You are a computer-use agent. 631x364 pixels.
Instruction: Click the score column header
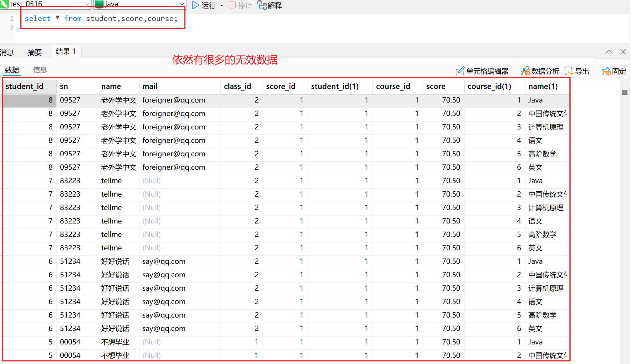pyautogui.click(x=436, y=86)
